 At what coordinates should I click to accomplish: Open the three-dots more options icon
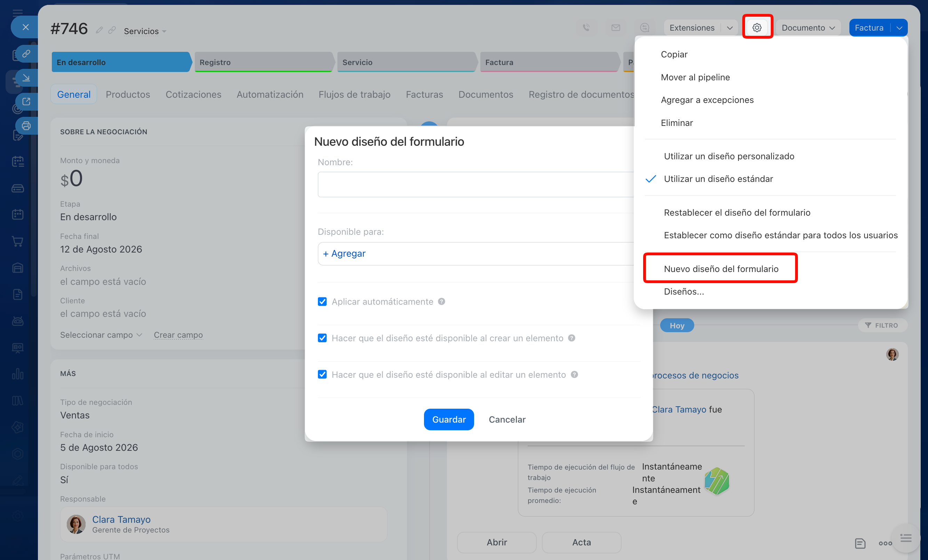pos(885,543)
